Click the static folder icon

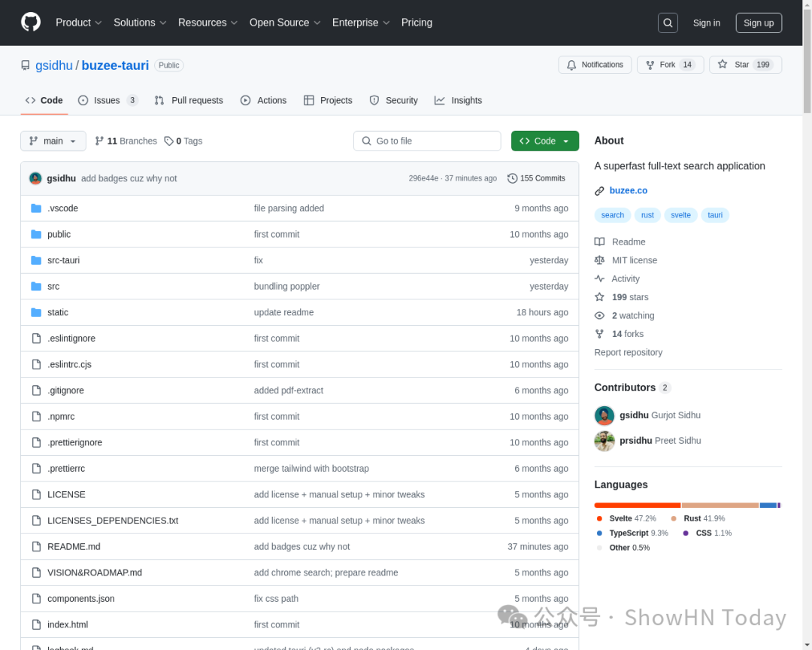point(36,312)
